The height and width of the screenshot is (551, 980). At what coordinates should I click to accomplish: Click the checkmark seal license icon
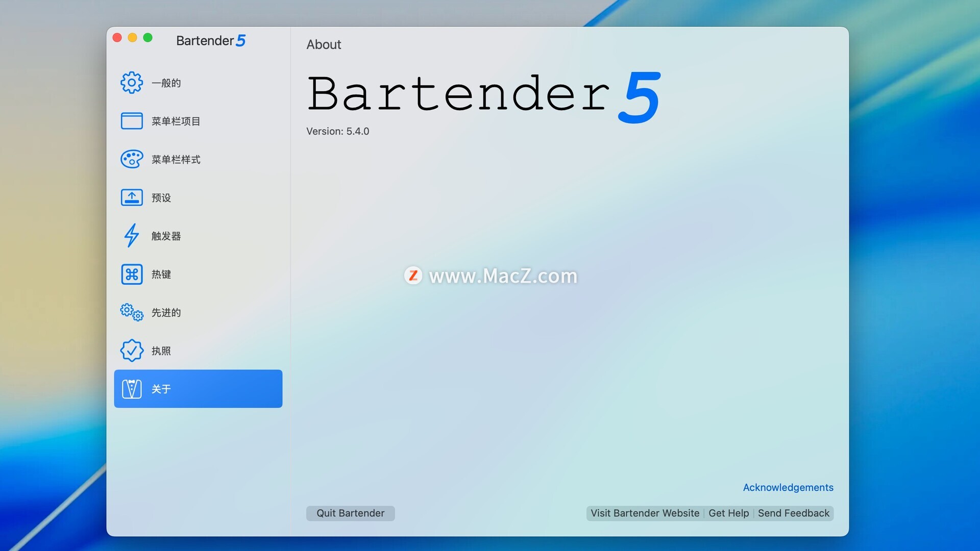point(132,350)
